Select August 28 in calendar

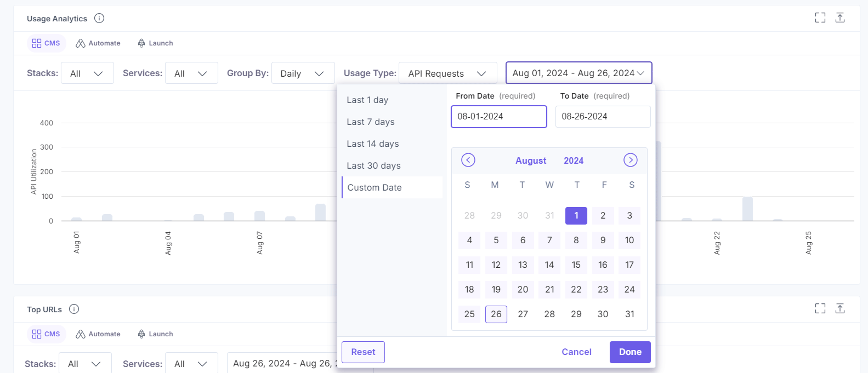[x=549, y=314]
